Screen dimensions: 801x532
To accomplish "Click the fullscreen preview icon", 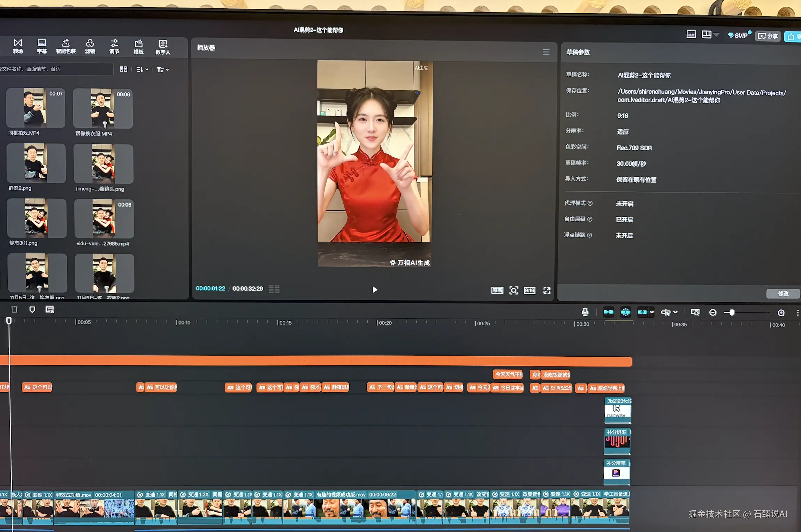I will tap(547, 290).
